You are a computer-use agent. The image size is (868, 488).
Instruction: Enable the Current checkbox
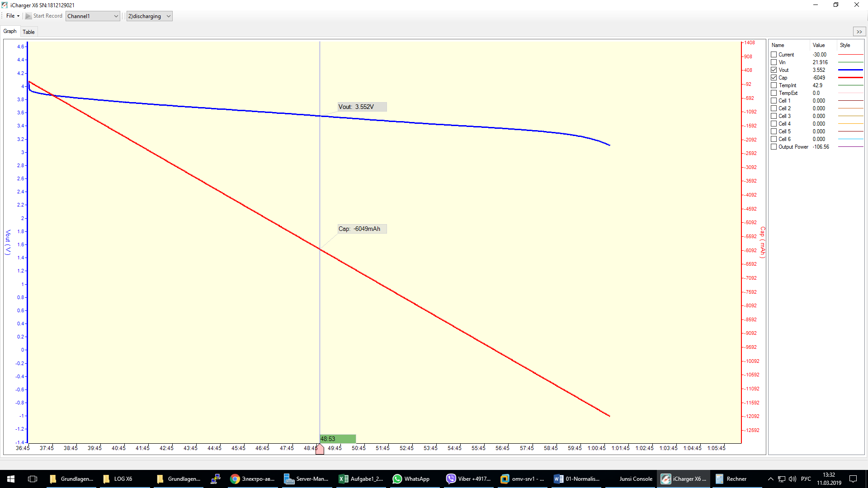pos(774,55)
